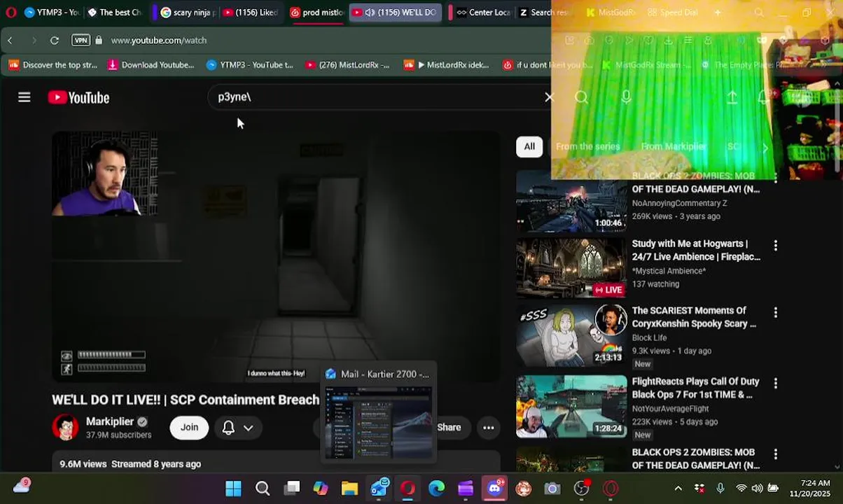This screenshot has height=504, width=843.
Task: Open options menu for last BLACK OPS 2 ZOMBIES video
Action: point(775,454)
